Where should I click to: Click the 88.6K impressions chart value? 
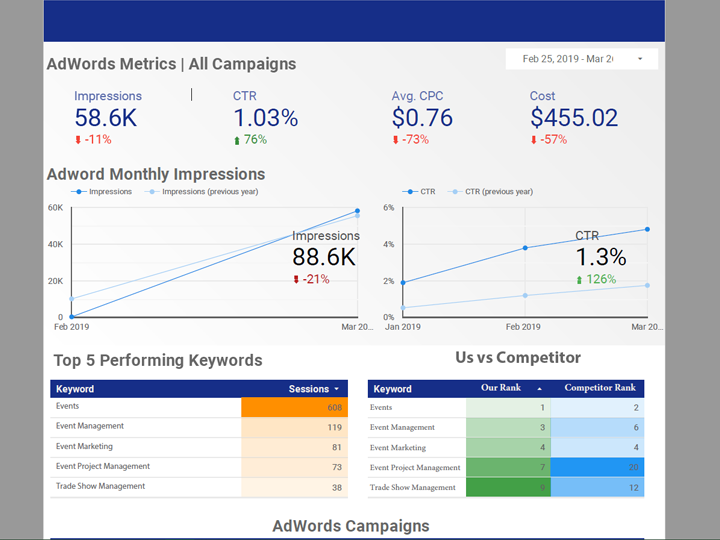coord(324,257)
